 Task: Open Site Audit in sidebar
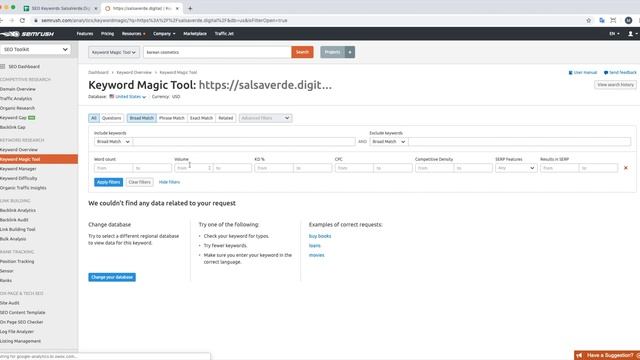[x=10, y=303]
